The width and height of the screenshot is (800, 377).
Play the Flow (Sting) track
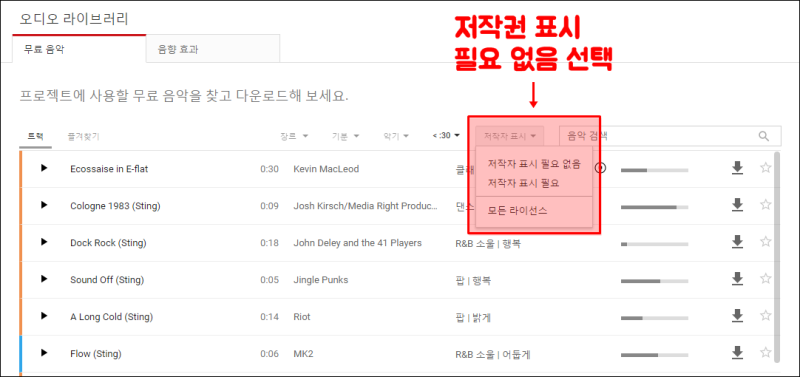[44, 353]
